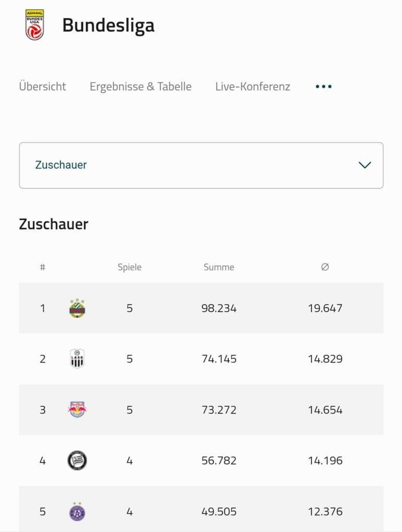Viewport: 402px width, 532px height.
Task: Click the Admiral Bundesliga logo
Action: 34,24
